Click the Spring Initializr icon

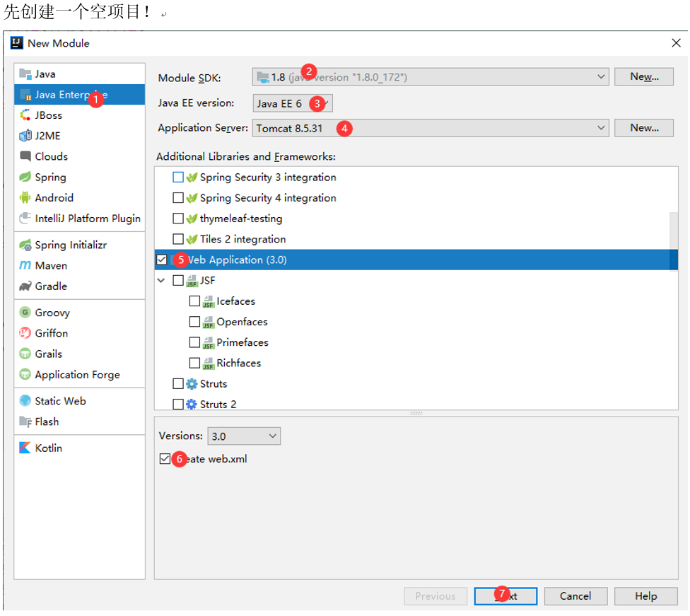25,245
